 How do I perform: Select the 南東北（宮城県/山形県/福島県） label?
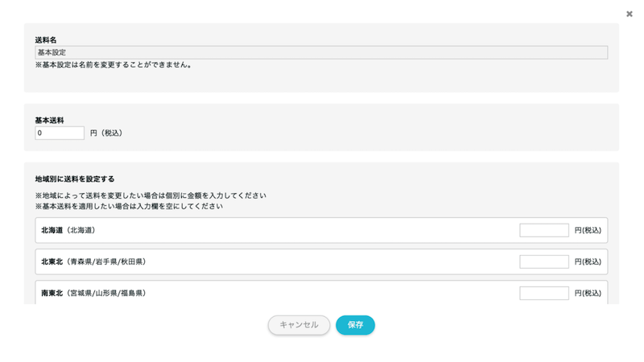coord(94,293)
